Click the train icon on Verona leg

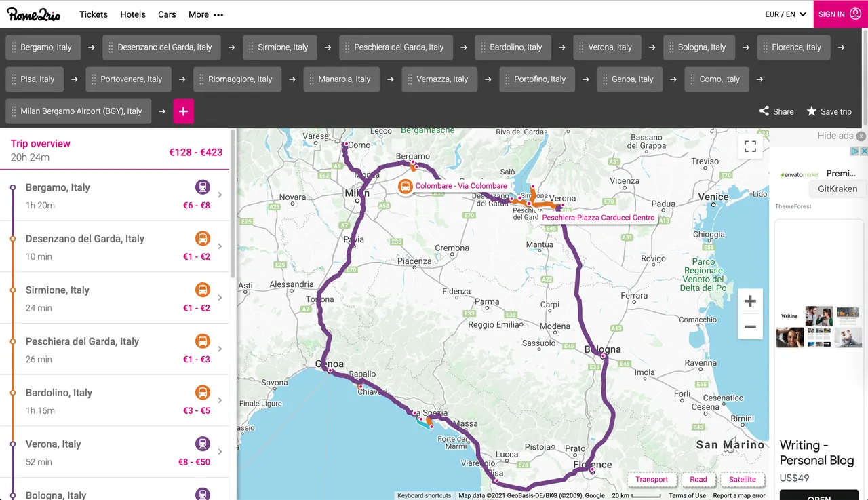point(202,444)
